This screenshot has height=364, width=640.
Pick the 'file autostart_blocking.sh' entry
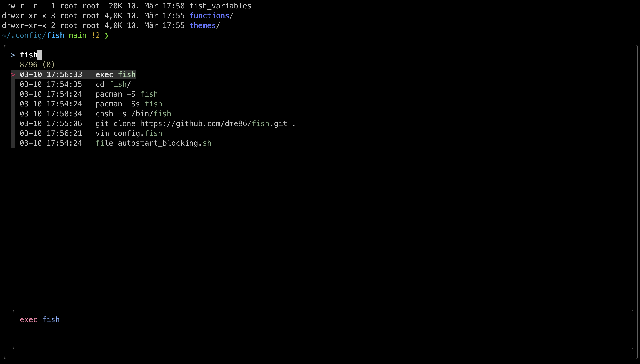coord(153,143)
